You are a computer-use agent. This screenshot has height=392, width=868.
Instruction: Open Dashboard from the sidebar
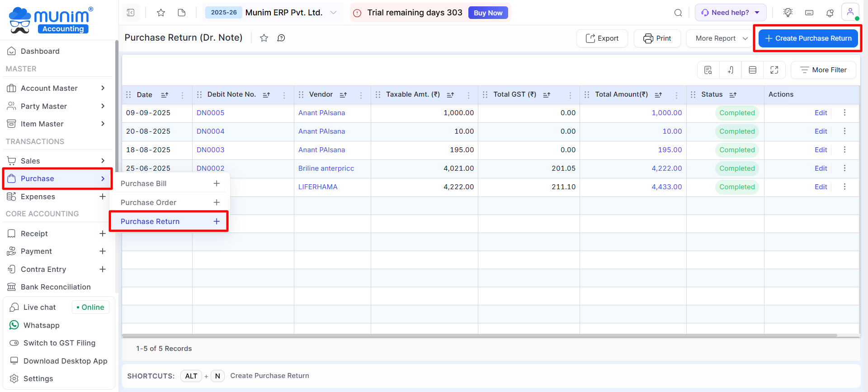click(40, 51)
